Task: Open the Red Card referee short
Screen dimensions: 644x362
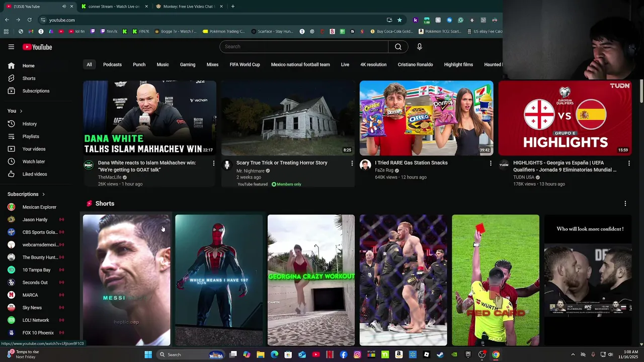Action: 496,280
